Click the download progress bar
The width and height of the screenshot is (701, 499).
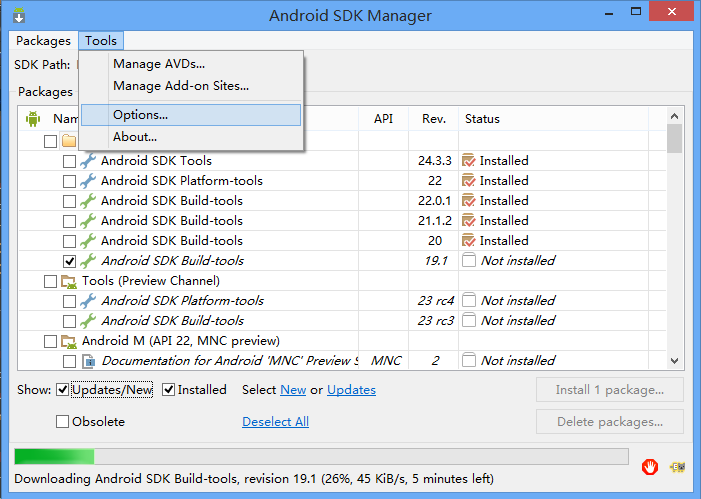coord(321,457)
